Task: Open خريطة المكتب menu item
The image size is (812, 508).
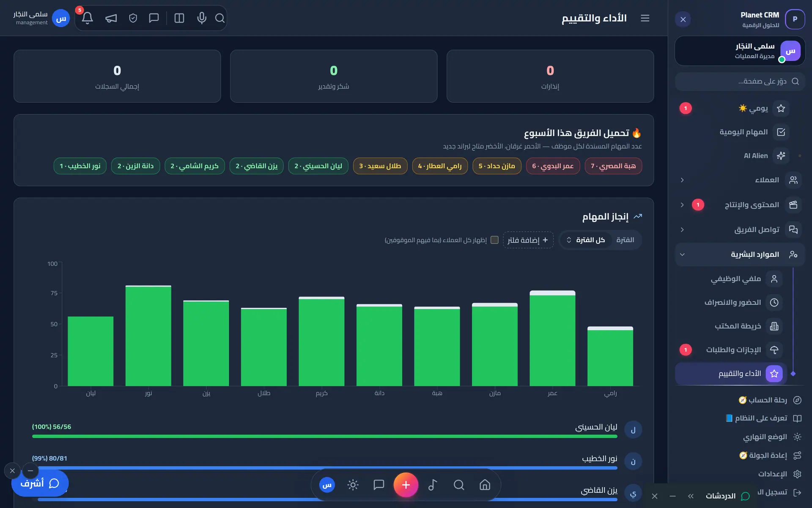Action: pos(731,326)
